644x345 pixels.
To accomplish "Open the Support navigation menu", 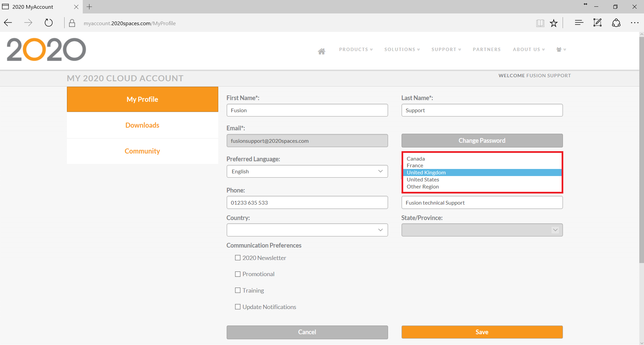I will pos(446,49).
